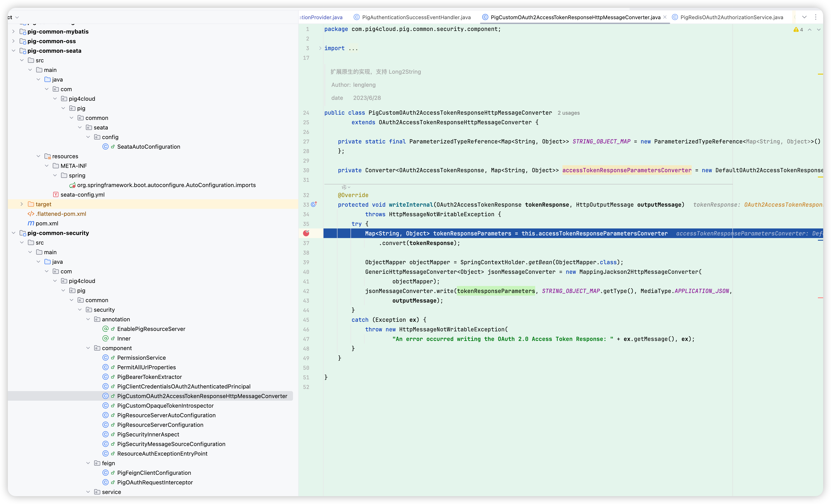The height and width of the screenshot is (504, 831).
Task: Expand the target folder
Action: pos(22,204)
